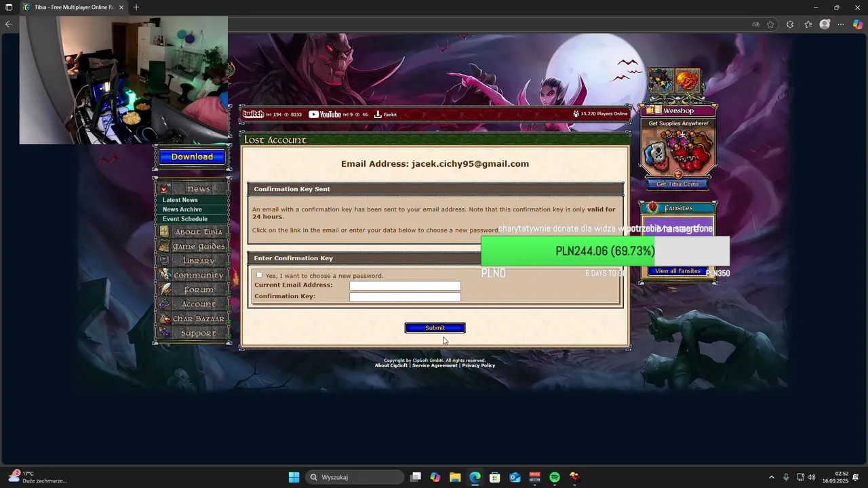Click the Submit button
The width and height of the screenshot is (868, 488).
[435, 328]
